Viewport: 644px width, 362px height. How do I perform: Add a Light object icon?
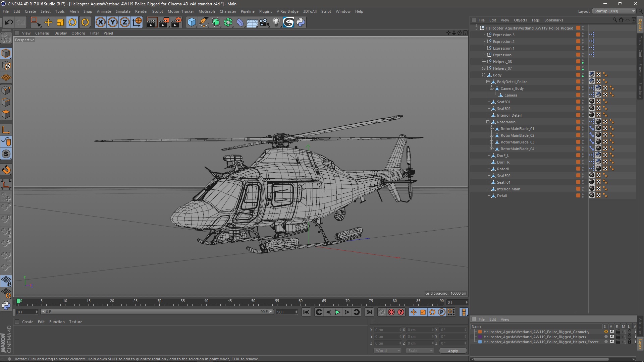276,22
